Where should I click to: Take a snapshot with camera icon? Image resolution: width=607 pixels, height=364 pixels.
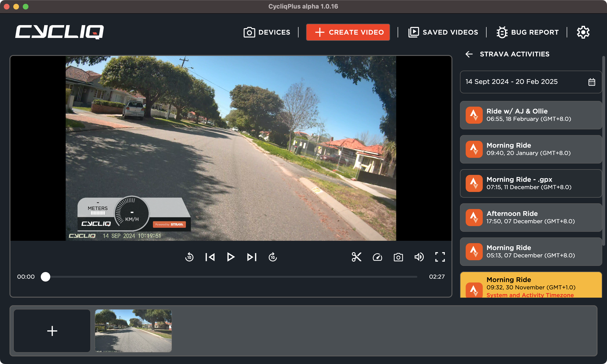pyautogui.click(x=398, y=257)
